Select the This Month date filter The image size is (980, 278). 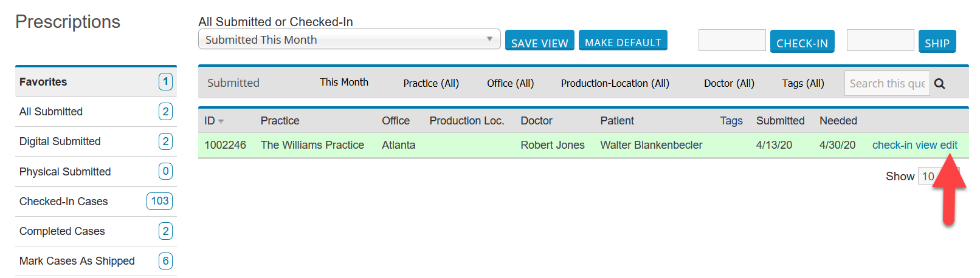pos(344,83)
